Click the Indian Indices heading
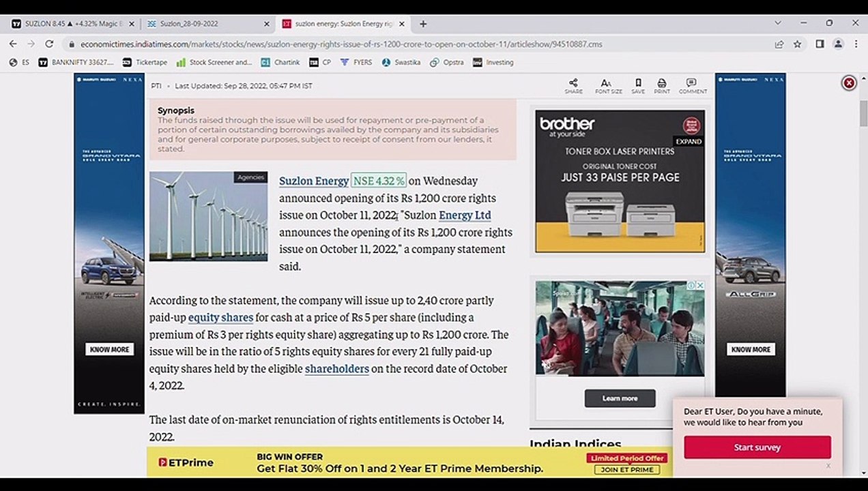The width and height of the screenshot is (868, 491). point(575,444)
